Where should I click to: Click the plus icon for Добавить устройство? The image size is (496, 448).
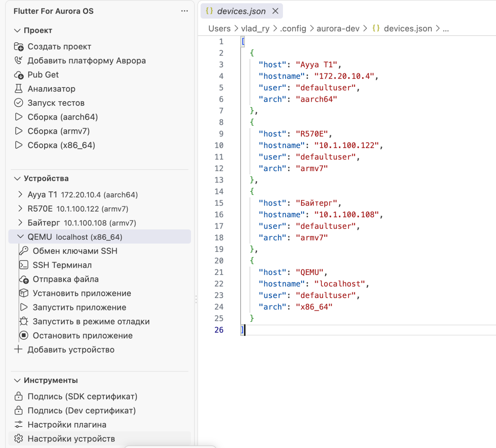click(19, 349)
